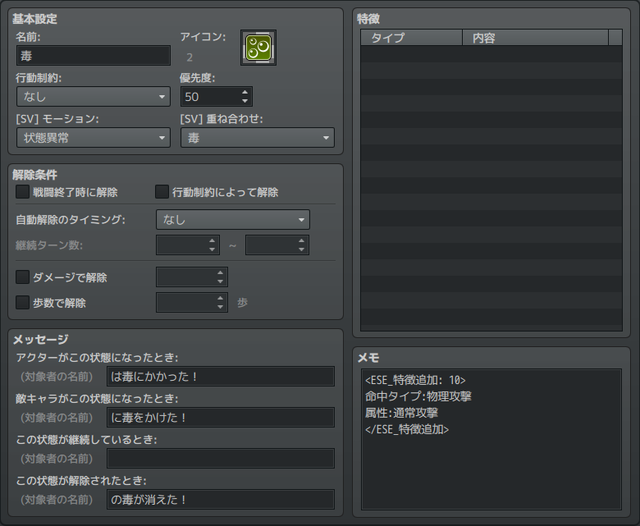Viewport: 640px width, 526px height.
Task: Click the removal message field の毒が消えた！
Action: click(x=220, y=499)
